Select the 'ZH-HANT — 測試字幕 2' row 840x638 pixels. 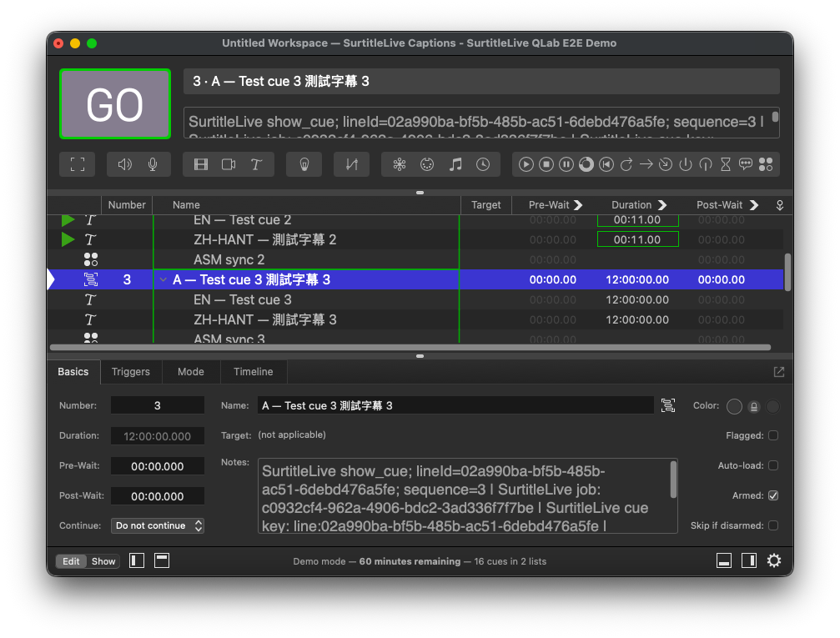(415, 239)
